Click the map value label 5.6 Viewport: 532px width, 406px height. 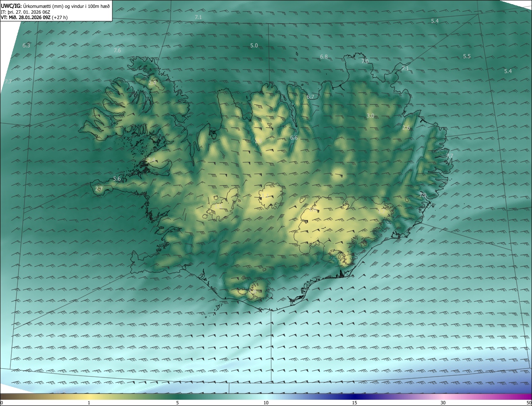point(117,179)
